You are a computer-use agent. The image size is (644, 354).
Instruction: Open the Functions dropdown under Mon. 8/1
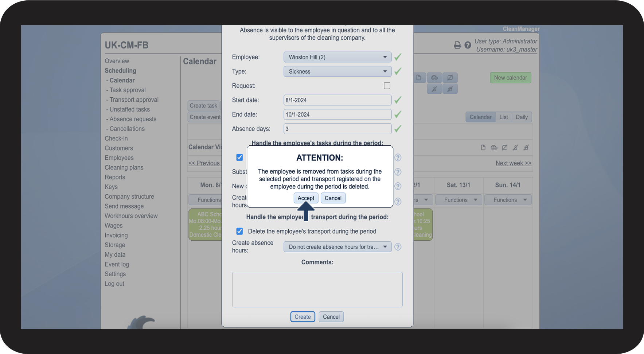pyautogui.click(x=205, y=200)
